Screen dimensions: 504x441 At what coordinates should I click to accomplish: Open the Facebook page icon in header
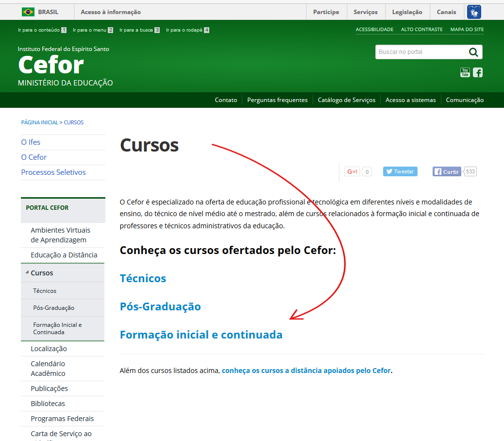pyautogui.click(x=478, y=72)
